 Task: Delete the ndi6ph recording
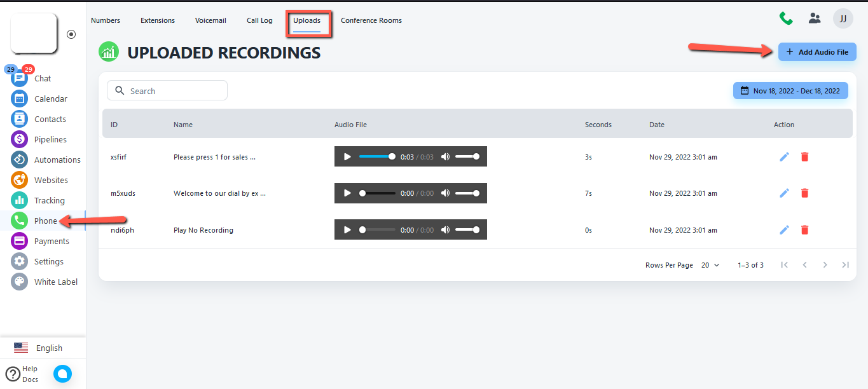(x=804, y=230)
